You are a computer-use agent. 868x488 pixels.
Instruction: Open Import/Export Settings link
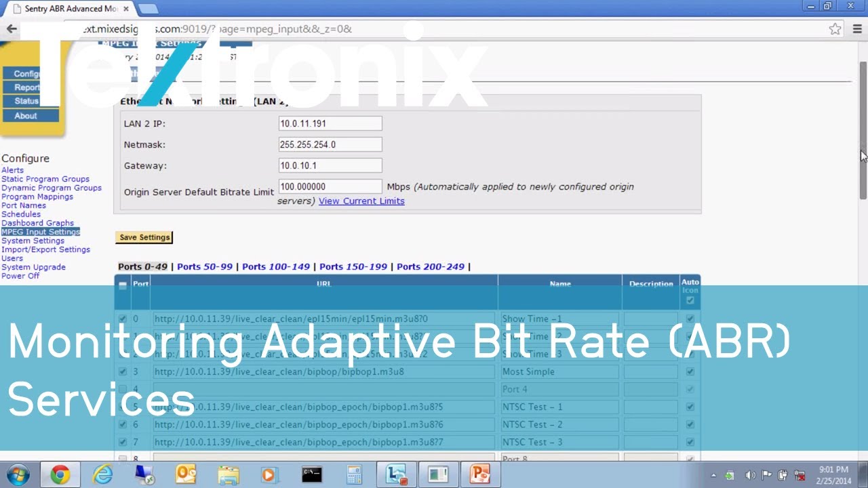[45, 249]
